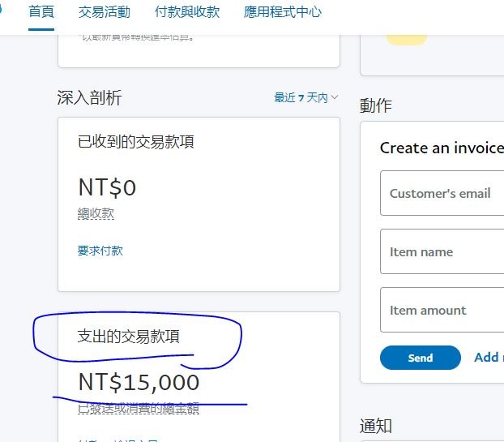Click the 已收到的交易款項 card heading
Screen dimensions: 504x442
135,142
